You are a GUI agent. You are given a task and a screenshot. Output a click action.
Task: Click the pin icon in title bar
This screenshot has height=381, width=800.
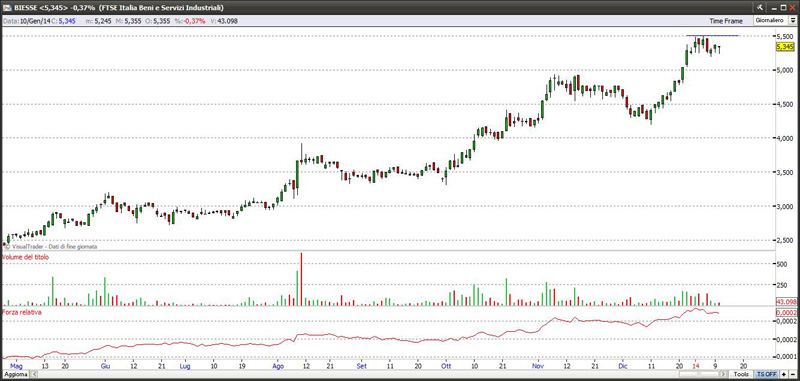pos(760,7)
